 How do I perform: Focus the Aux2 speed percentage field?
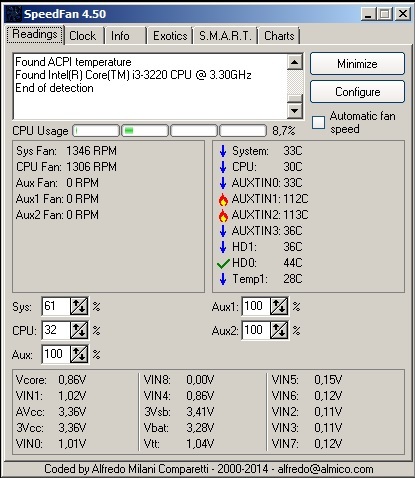(256, 330)
